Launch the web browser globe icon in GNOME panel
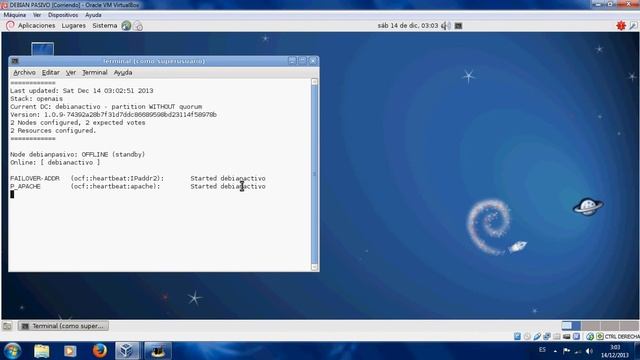 click(x=126, y=26)
